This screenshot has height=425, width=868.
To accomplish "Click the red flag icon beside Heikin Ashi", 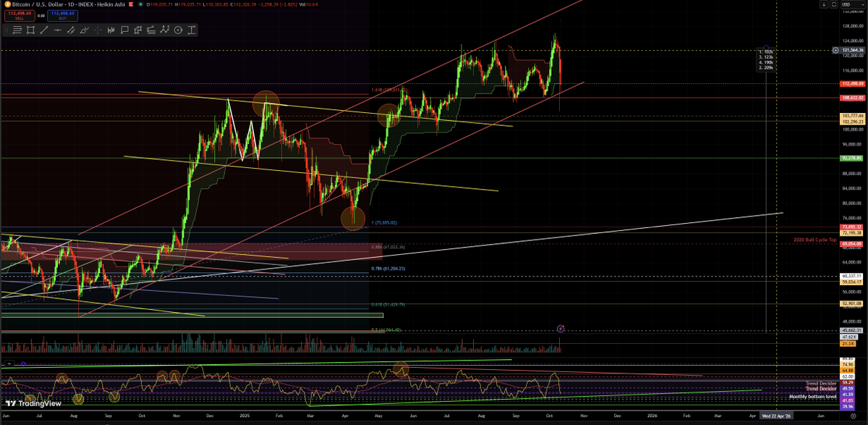I will [x=131, y=4].
